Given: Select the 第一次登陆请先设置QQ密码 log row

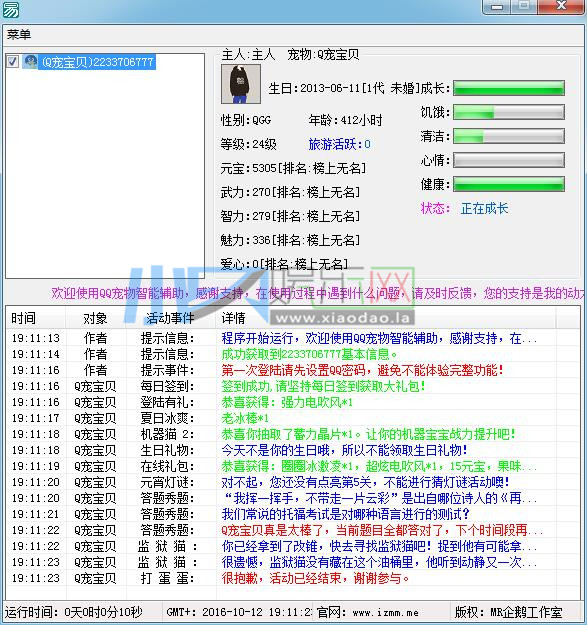Looking at the screenshot, I should coord(293,370).
